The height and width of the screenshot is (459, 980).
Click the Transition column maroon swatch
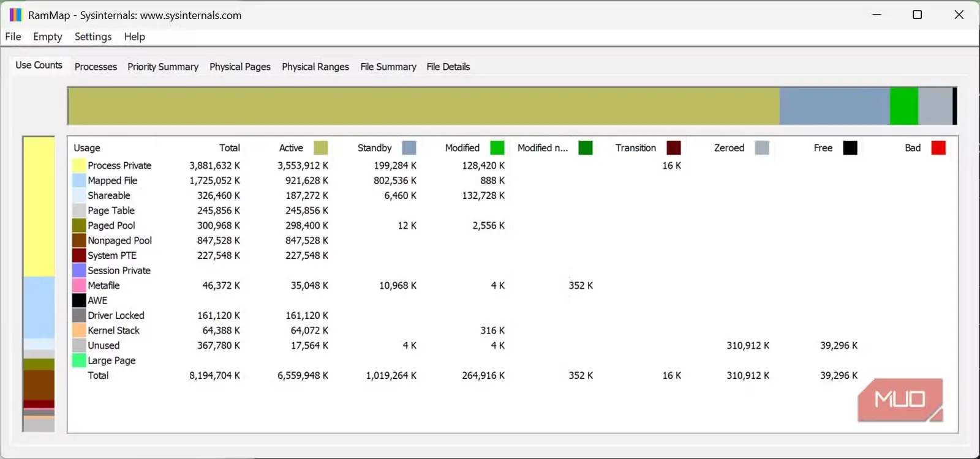(x=674, y=147)
